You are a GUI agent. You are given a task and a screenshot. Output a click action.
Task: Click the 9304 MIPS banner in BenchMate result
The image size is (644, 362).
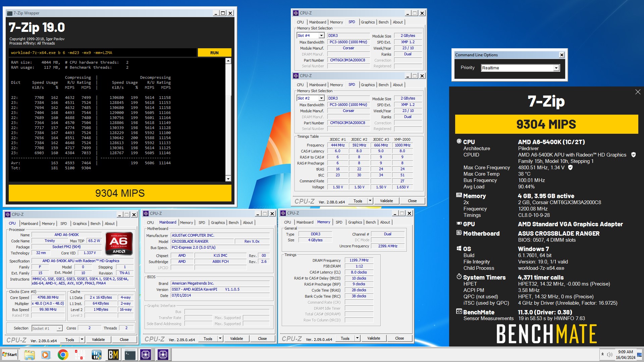(546, 124)
